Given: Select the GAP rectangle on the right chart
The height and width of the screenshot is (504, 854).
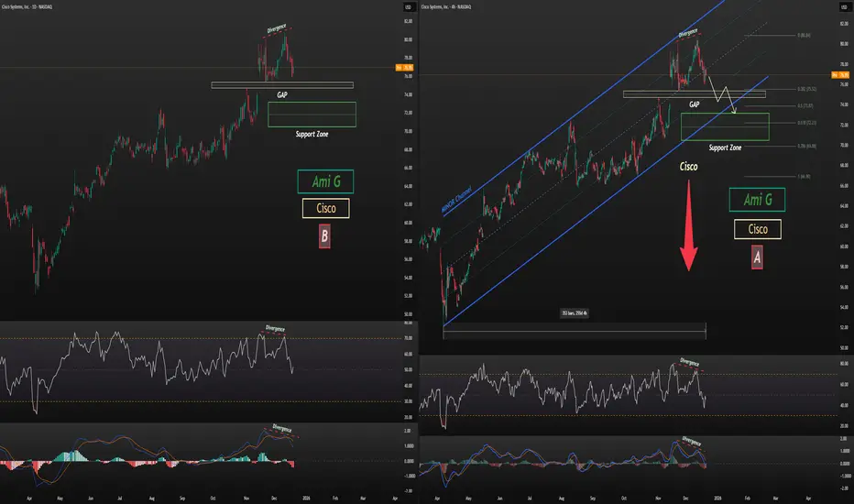Looking at the screenshot, I should click(x=694, y=93).
